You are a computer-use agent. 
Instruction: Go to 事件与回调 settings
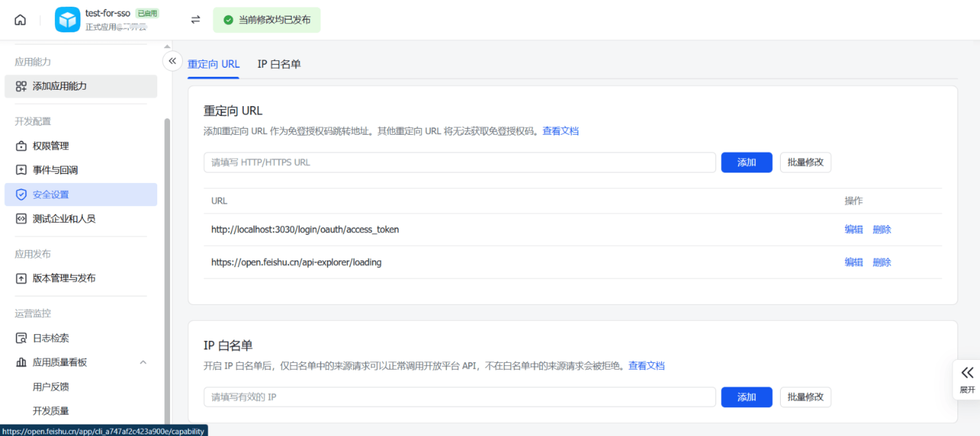tap(55, 170)
